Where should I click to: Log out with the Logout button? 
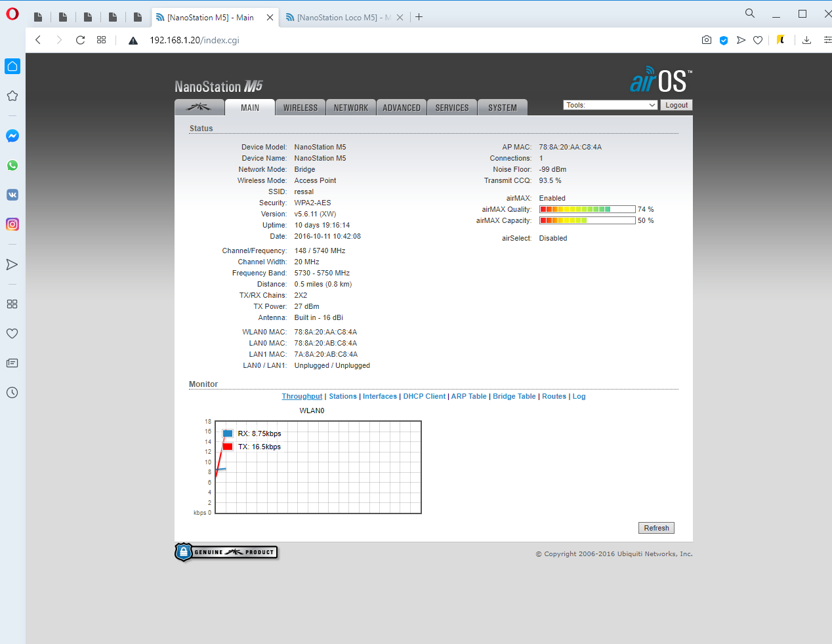(x=676, y=105)
